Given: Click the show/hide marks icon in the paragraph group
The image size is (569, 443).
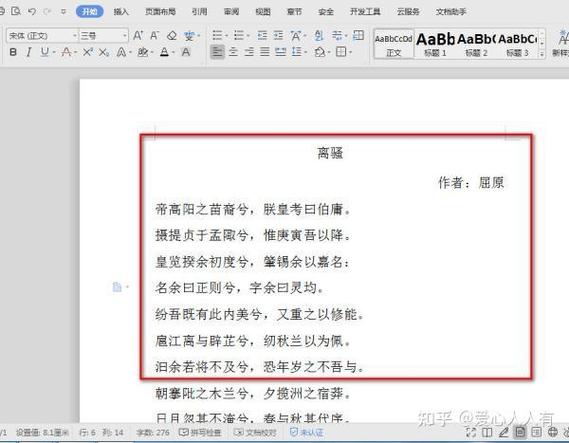Looking at the screenshot, I should (337, 36).
